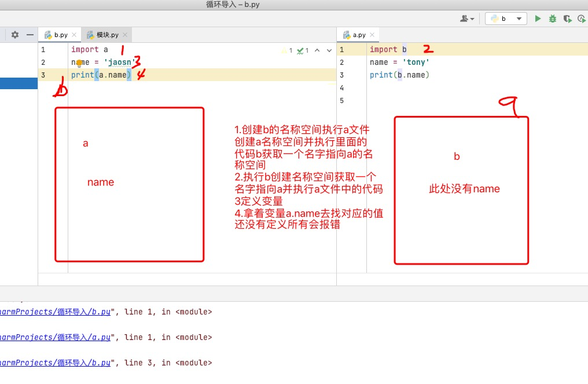Click 'jaosn' string in b.py

pyautogui.click(x=119, y=63)
